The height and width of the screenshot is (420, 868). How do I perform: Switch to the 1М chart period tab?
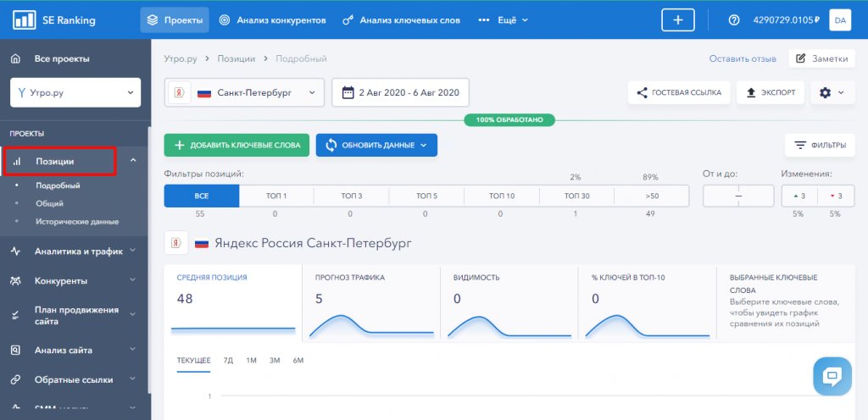[x=252, y=361]
